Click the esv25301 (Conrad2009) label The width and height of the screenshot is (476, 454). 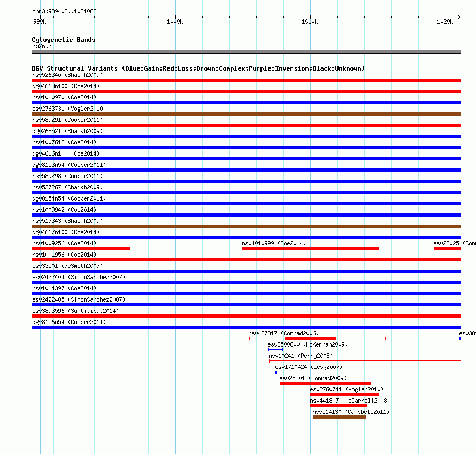[313, 378]
